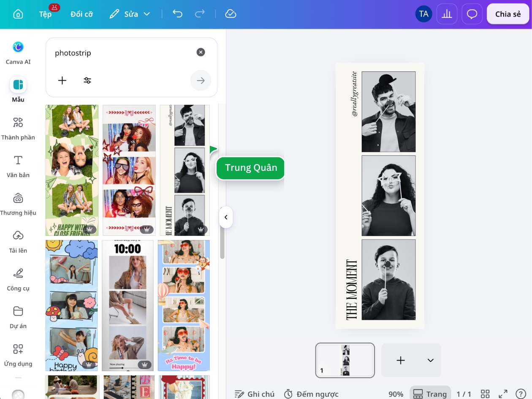The height and width of the screenshot is (399, 532).
Task: Click the Chia sẻ share button
Action: [508, 14]
